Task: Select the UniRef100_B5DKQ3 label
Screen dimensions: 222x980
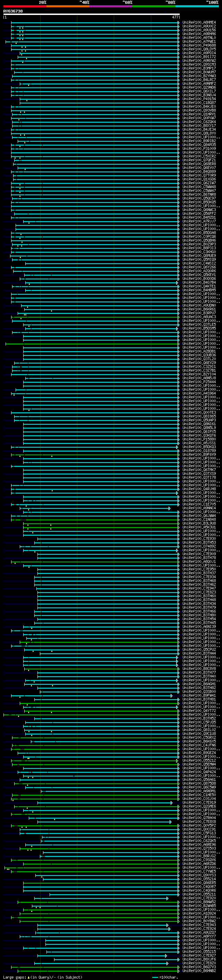Action: click(199, 447)
